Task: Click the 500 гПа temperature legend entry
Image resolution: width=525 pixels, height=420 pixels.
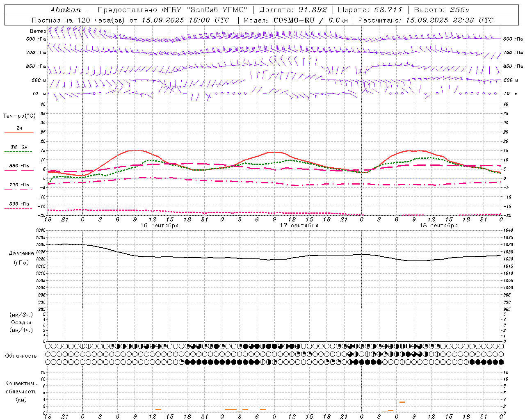Action: point(19,204)
